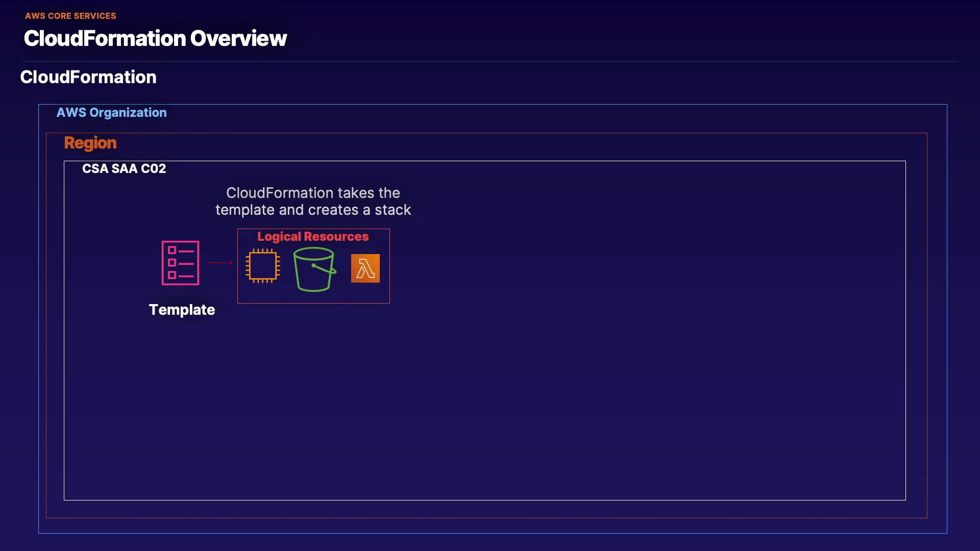Image resolution: width=980 pixels, height=551 pixels.
Task: Click middle checkbox square inside Template icon
Action: click(172, 263)
